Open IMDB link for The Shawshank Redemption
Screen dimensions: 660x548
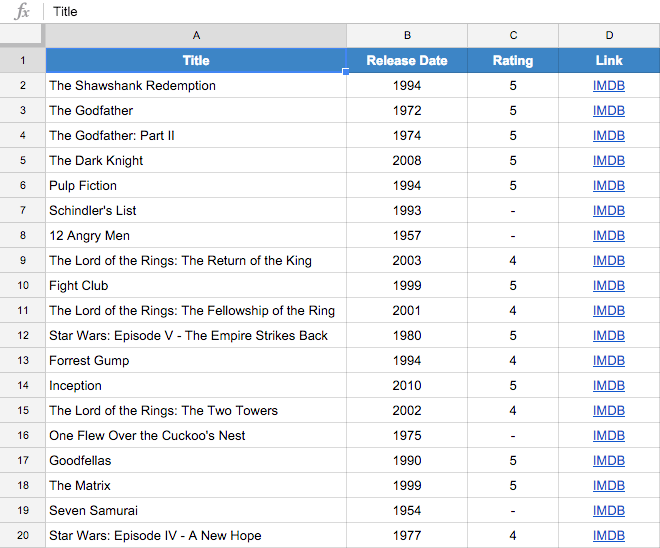click(x=609, y=86)
